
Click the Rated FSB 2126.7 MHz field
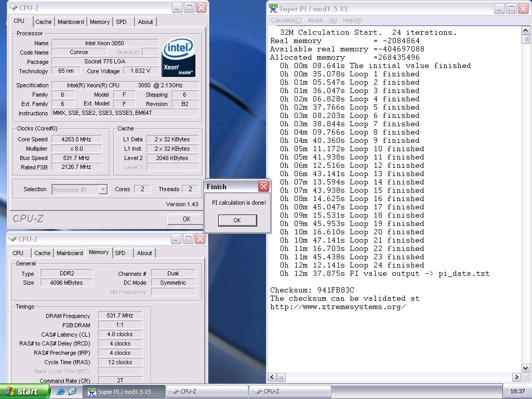pos(76,167)
